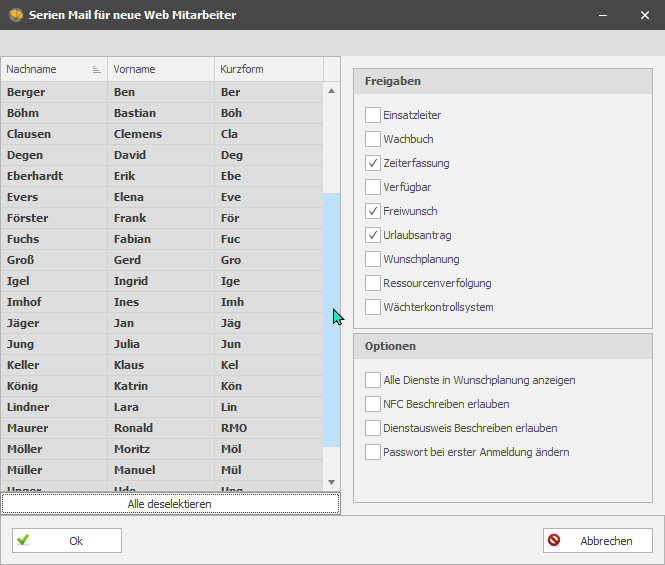Click the sort indicator icon in Nachname header

[x=97, y=70]
